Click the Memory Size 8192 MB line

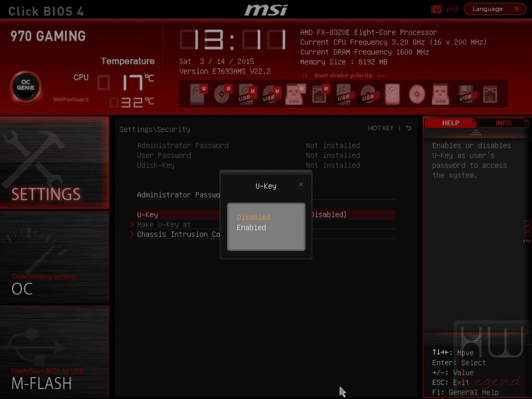pyautogui.click(x=344, y=62)
